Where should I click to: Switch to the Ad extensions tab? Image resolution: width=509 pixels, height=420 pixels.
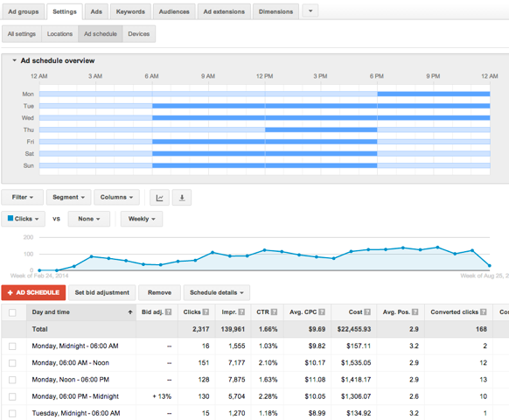coord(224,11)
